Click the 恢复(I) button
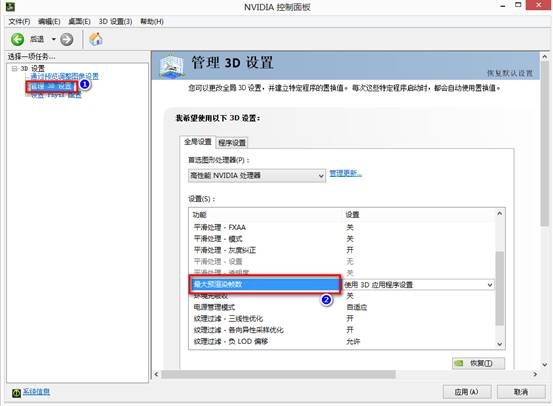The height and width of the screenshot is (406, 553). (x=479, y=363)
